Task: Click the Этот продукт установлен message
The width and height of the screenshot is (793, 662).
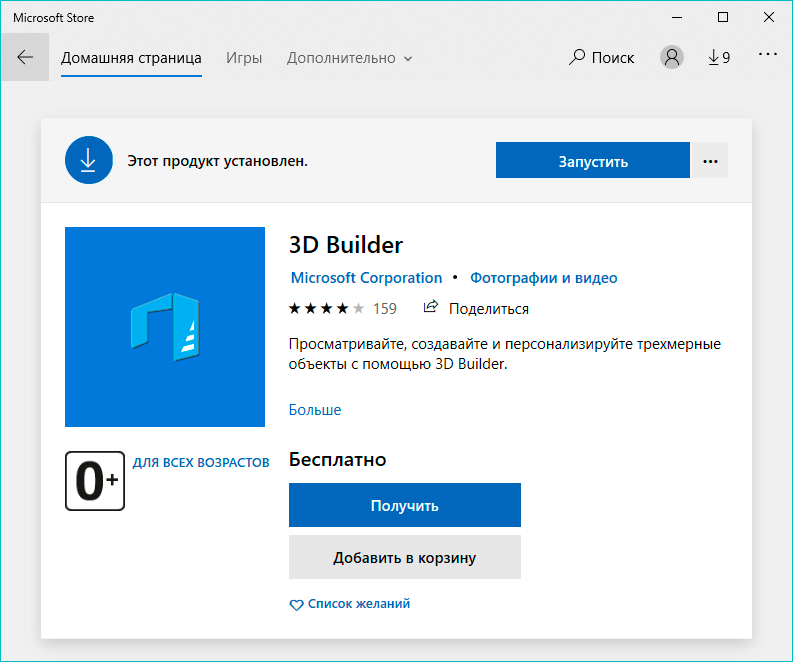Action: 217,161
